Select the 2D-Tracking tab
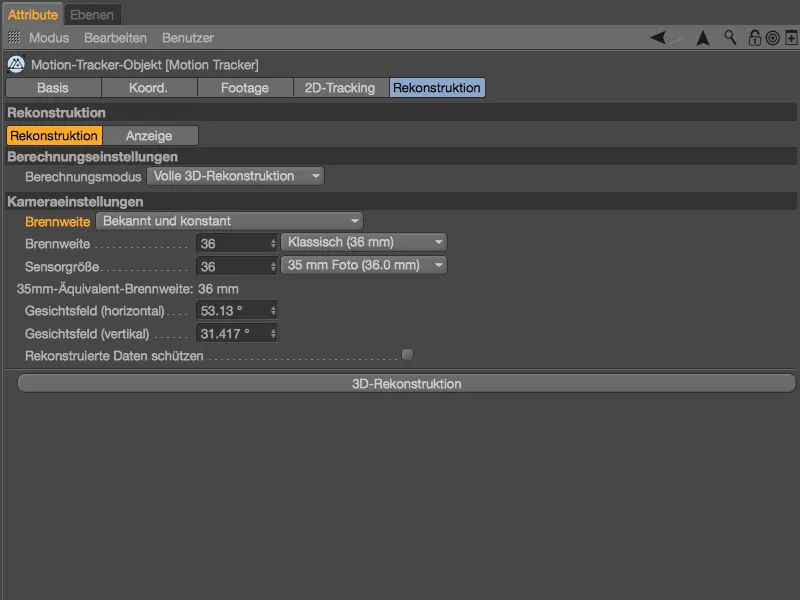 [x=340, y=88]
